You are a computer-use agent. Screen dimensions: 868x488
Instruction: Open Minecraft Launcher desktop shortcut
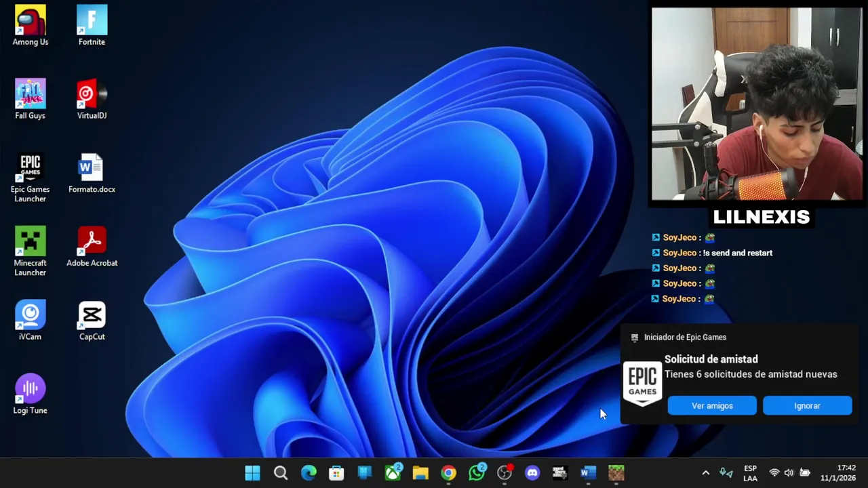point(30,251)
